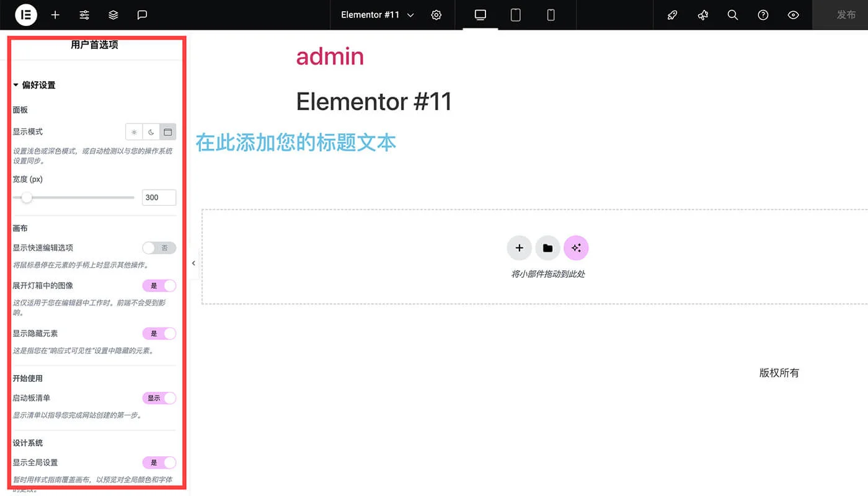Open the page settings gear icon
This screenshot has height=496, width=868.
436,15
